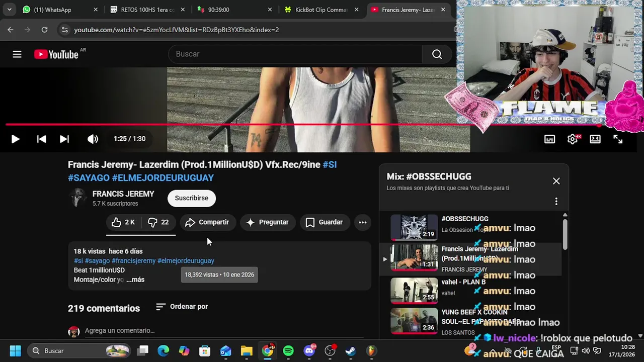
Task: Go to the YouTube home logo
Action: (x=56, y=54)
